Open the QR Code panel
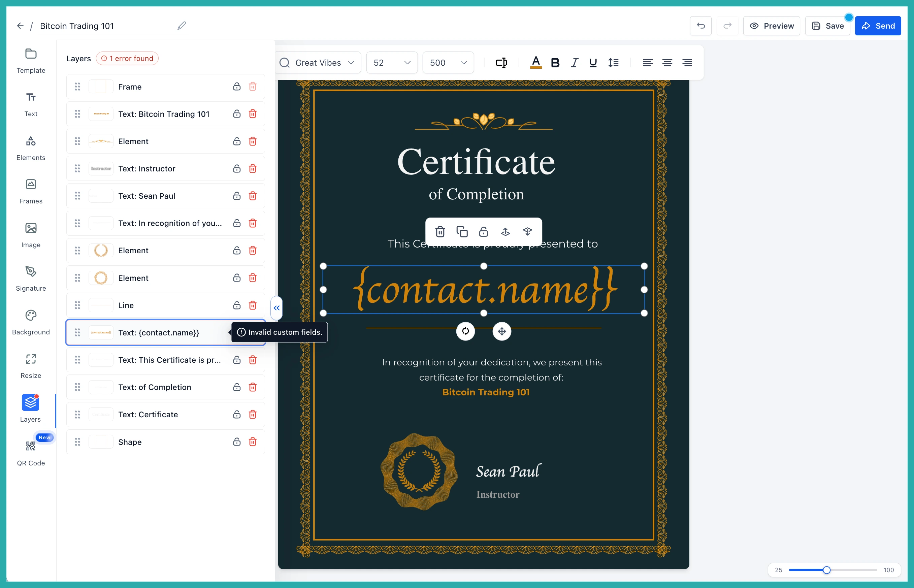This screenshot has width=914, height=588. (x=31, y=454)
